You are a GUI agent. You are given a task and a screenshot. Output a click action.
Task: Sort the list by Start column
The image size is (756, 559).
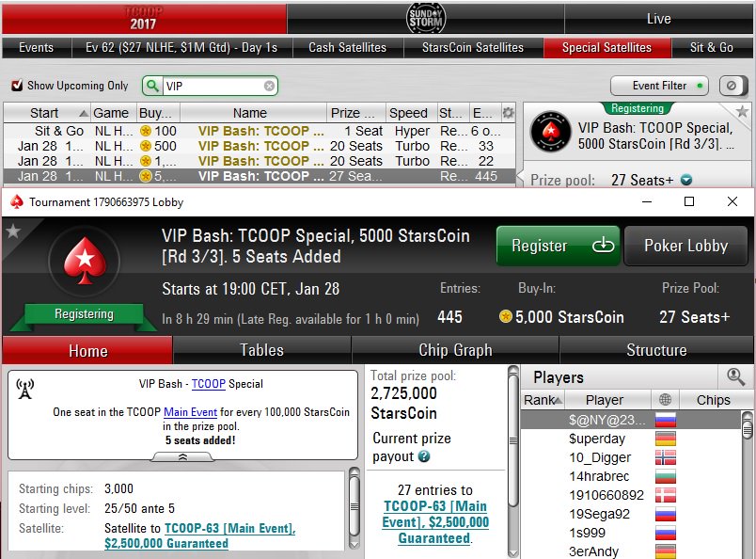click(x=46, y=113)
